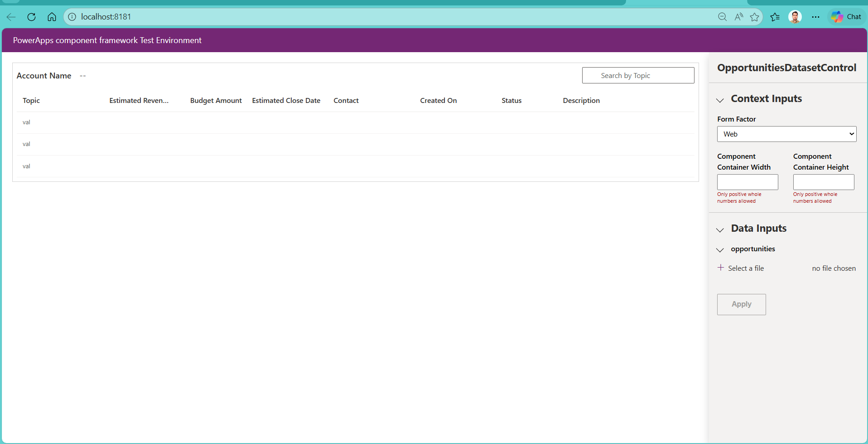This screenshot has width=868, height=444.
Task: Go to browser home icon
Action: pos(52,17)
